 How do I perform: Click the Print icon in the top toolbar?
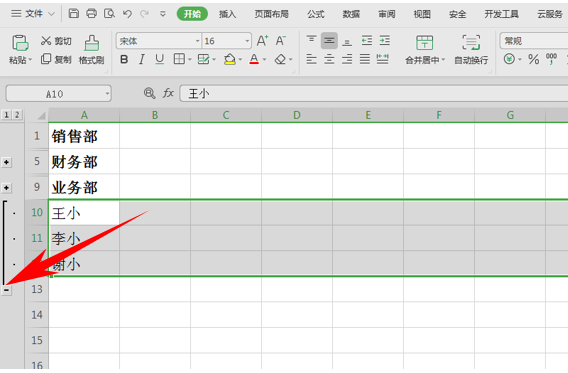pyautogui.click(x=91, y=14)
